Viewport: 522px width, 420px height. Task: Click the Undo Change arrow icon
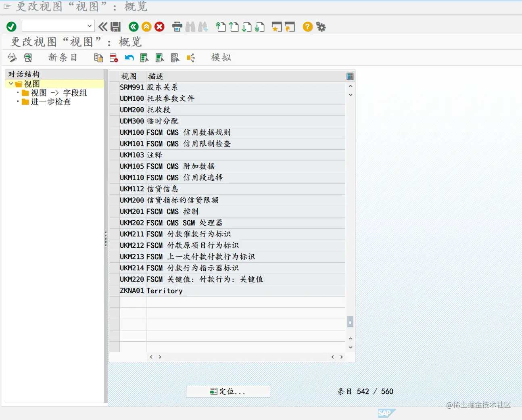coord(129,58)
